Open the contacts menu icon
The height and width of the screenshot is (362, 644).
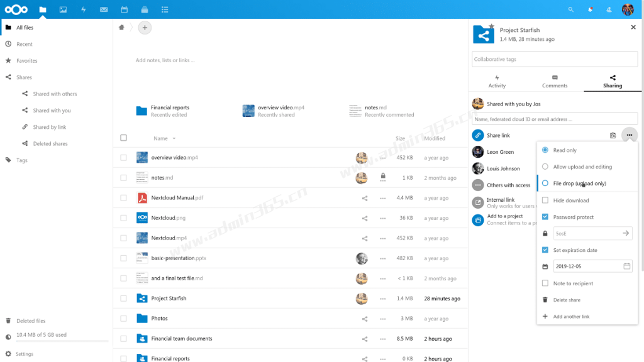(x=609, y=9)
